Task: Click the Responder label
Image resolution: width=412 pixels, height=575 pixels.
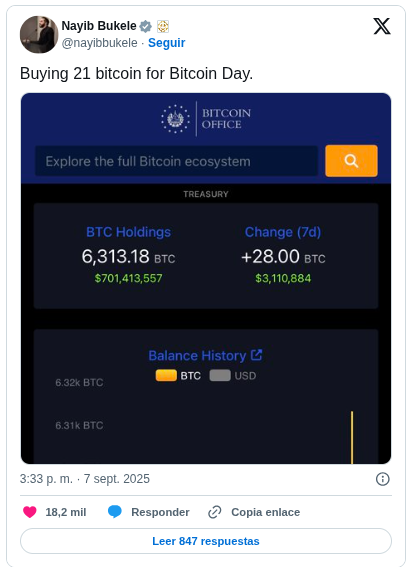Action: [160, 512]
